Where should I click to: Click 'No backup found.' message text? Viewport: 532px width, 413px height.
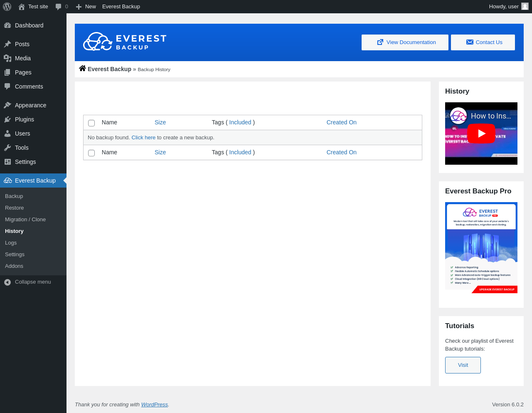tap(109, 138)
